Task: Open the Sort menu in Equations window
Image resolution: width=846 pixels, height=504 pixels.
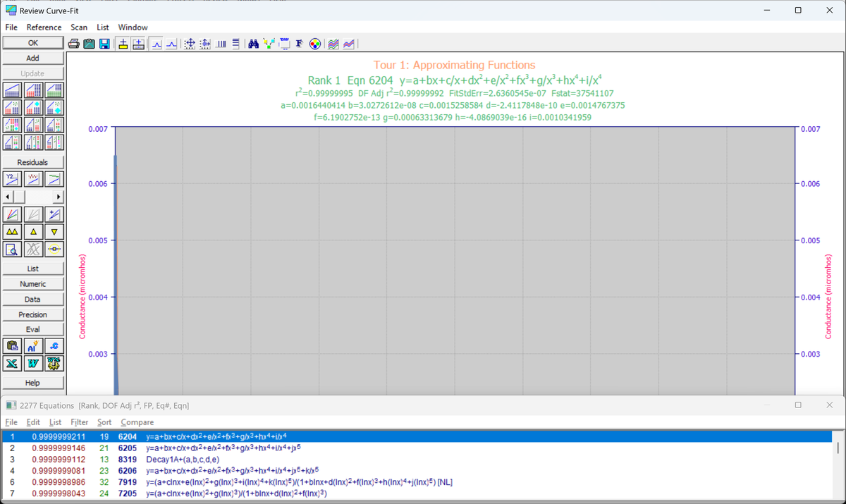Action: (x=104, y=422)
